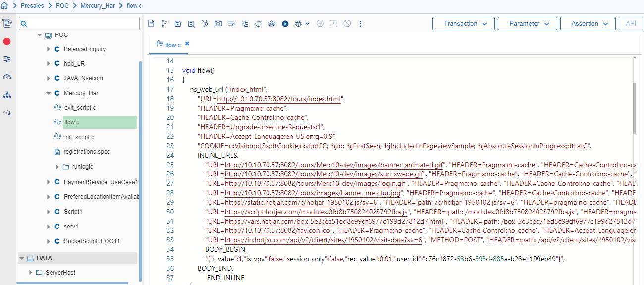
Task: Expand the runlogic folder
Action: [58, 167]
